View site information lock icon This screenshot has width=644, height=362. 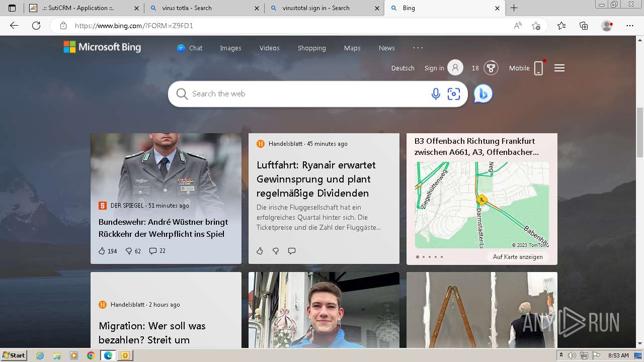[x=63, y=26]
